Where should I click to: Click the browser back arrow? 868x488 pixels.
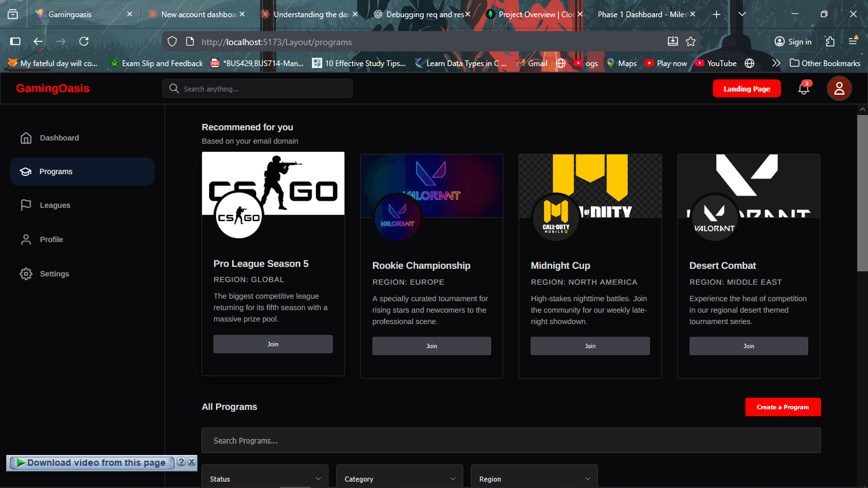tap(38, 41)
